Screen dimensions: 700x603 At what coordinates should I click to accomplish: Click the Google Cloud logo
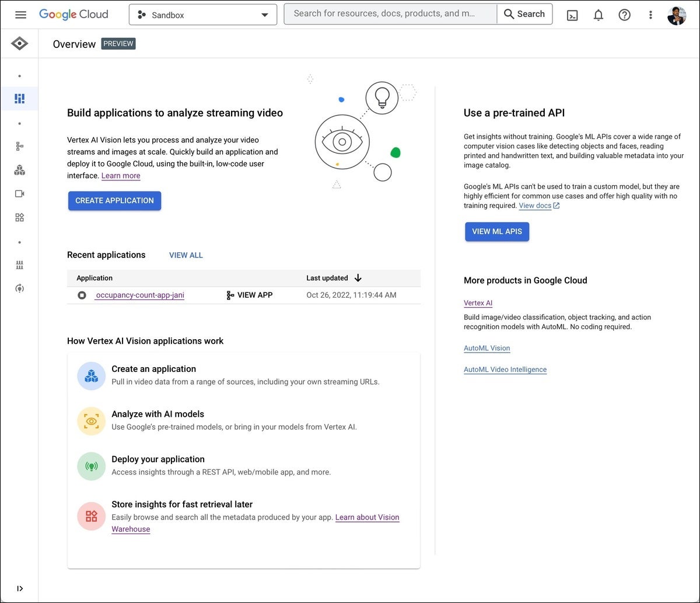73,15
